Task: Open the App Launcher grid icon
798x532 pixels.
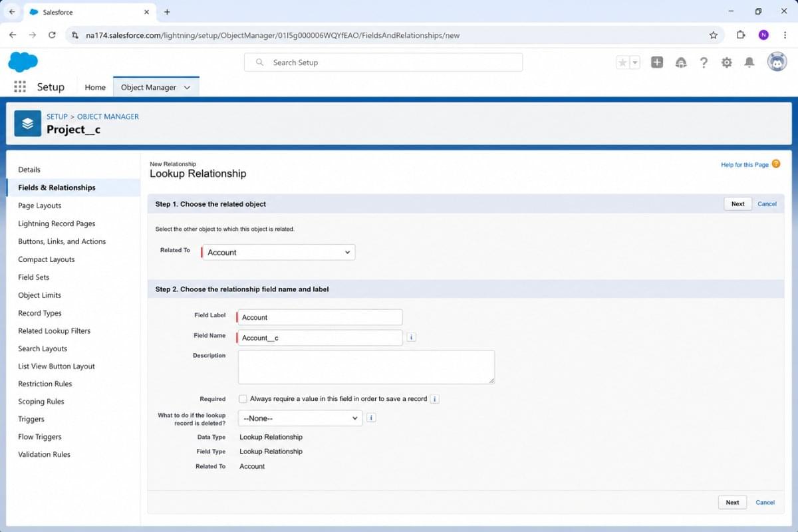Action: pos(20,87)
